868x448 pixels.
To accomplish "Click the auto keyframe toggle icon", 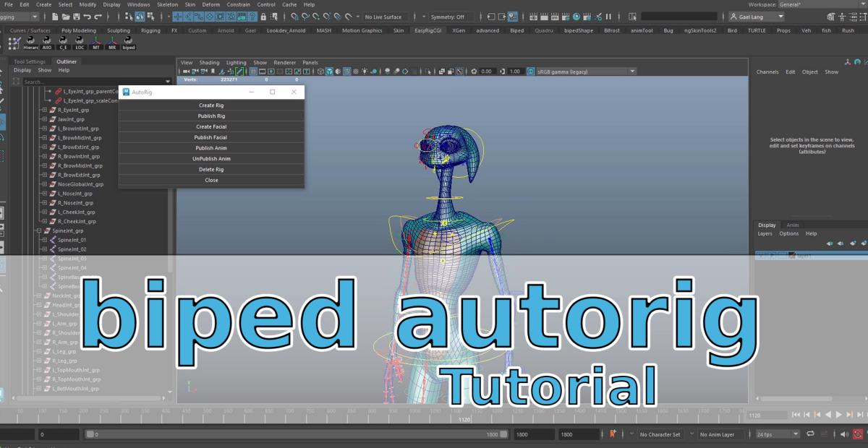I will click(x=612, y=434).
